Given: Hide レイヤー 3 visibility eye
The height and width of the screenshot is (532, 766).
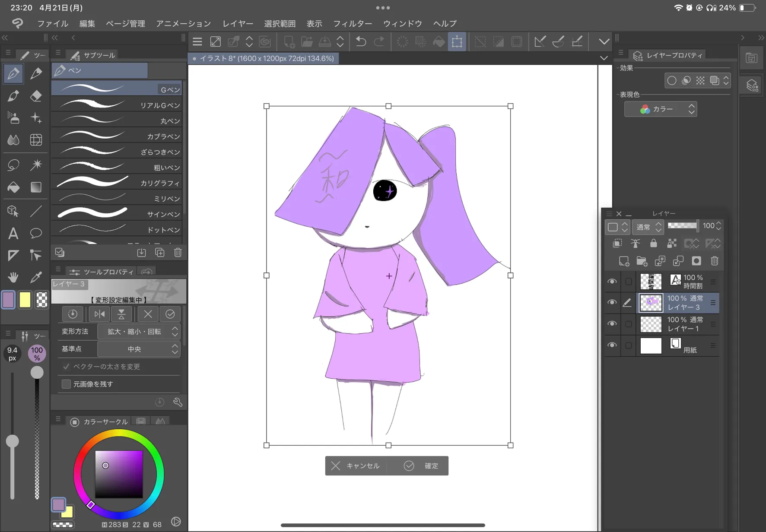Looking at the screenshot, I should [612, 303].
